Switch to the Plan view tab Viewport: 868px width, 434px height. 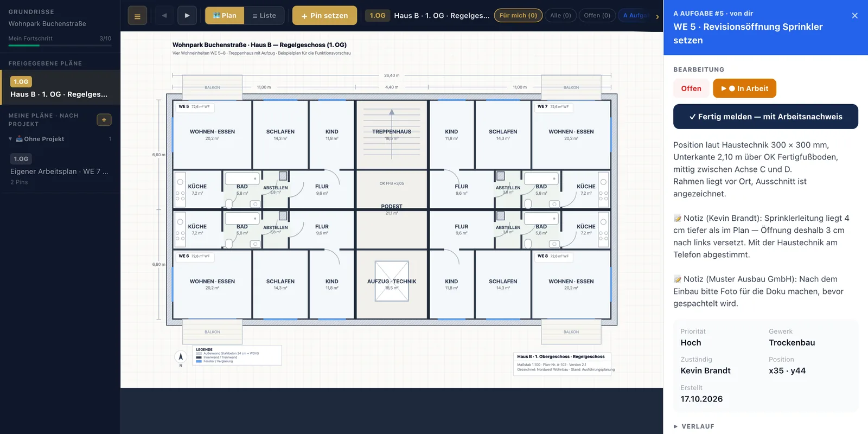point(225,16)
